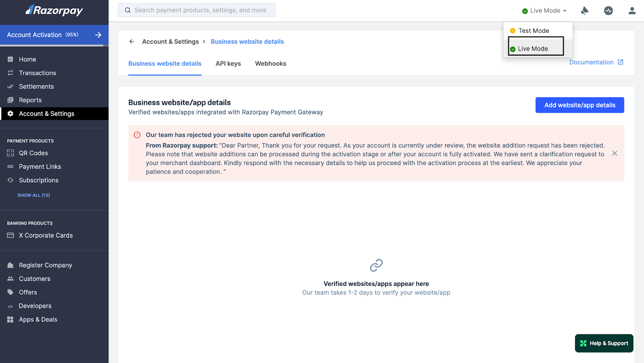Click the Register Company icon
Viewport: 644px width, 363px height.
tap(10, 265)
